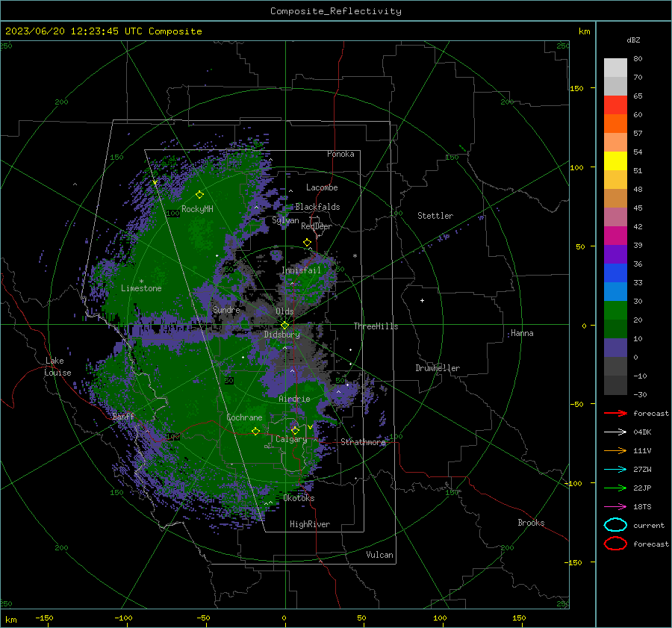Viewport: 672px width, 628px height.
Task: Click the Cochrane label
Action: coord(244,417)
